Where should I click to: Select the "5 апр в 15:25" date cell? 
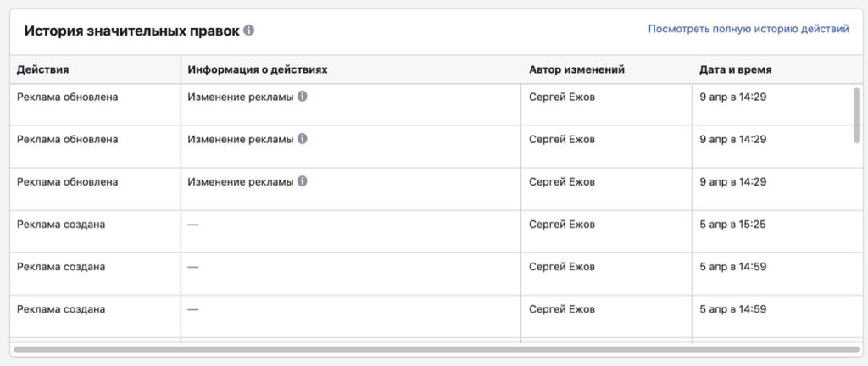(x=733, y=225)
